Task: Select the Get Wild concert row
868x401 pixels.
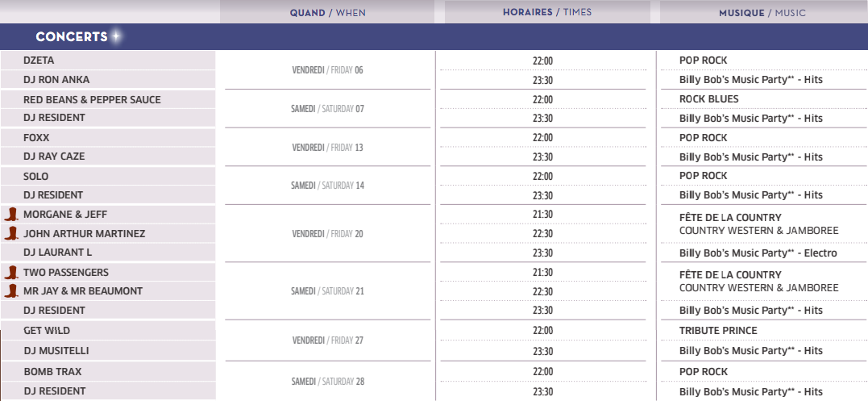Action: click(108, 331)
